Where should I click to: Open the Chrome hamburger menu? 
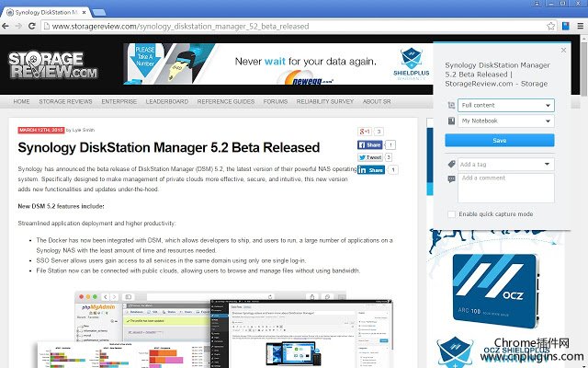[580, 26]
